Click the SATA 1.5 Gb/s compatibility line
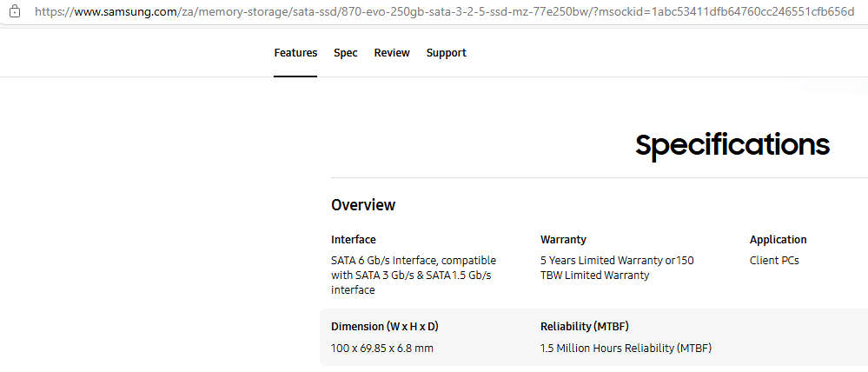Image resolution: width=868 pixels, height=372 pixels. pyautogui.click(x=411, y=276)
